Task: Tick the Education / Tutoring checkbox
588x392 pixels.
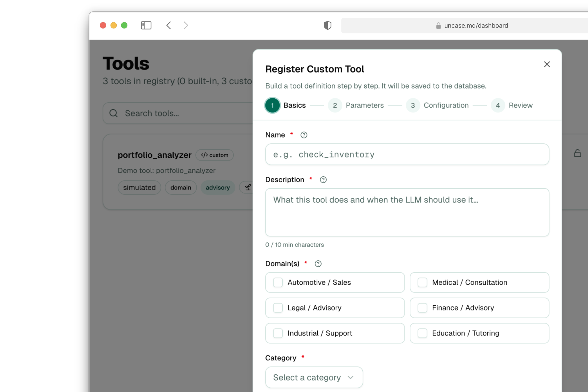Action: pyautogui.click(x=422, y=333)
